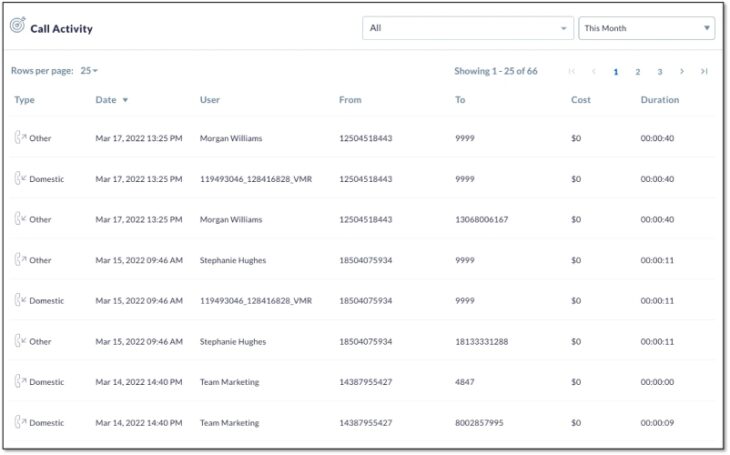Click the Cost column header

point(581,100)
